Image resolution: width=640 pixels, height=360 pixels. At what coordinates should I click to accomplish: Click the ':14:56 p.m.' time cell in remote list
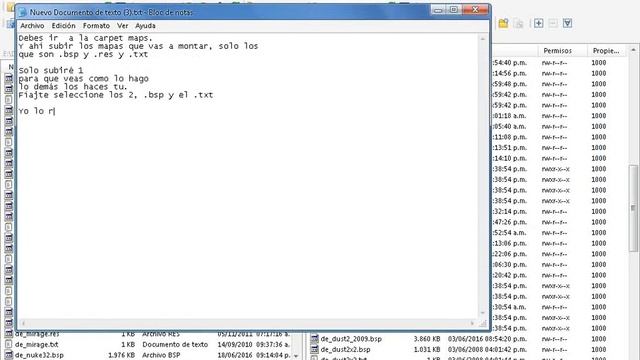[510, 73]
